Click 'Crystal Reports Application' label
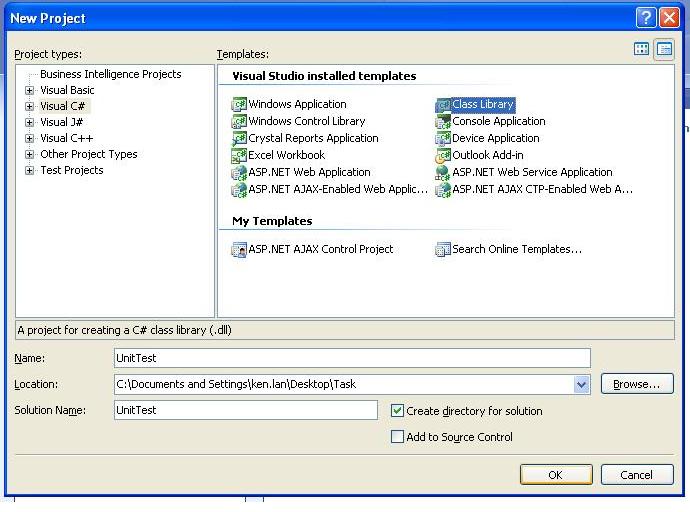The height and width of the screenshot is (512, 690). click(x=313, y=138)
